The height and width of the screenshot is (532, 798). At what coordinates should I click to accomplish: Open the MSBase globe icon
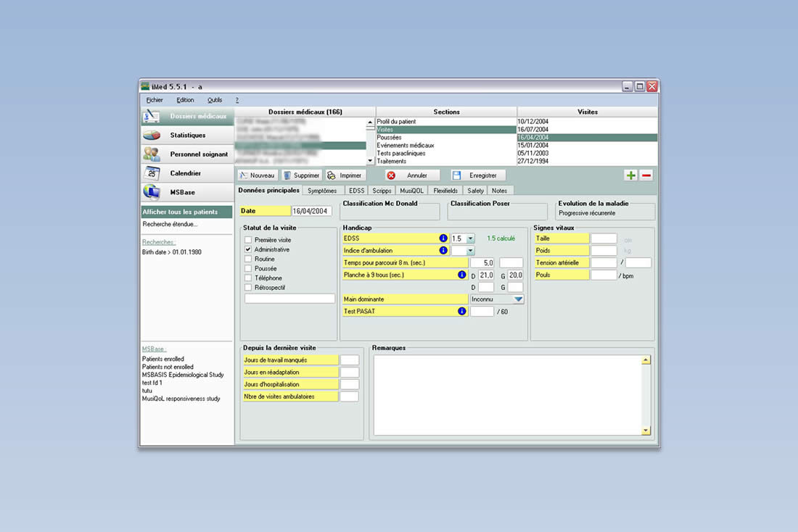(x=152, y=192)
